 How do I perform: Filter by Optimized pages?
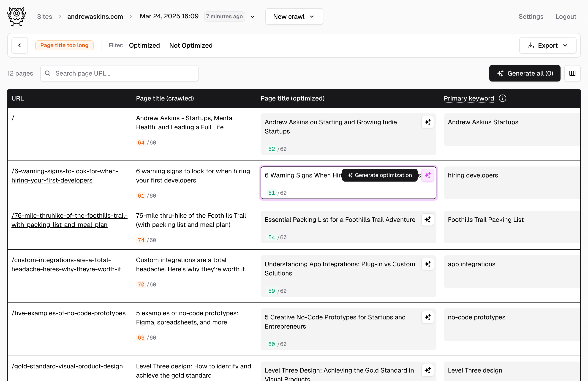point(144,46)
